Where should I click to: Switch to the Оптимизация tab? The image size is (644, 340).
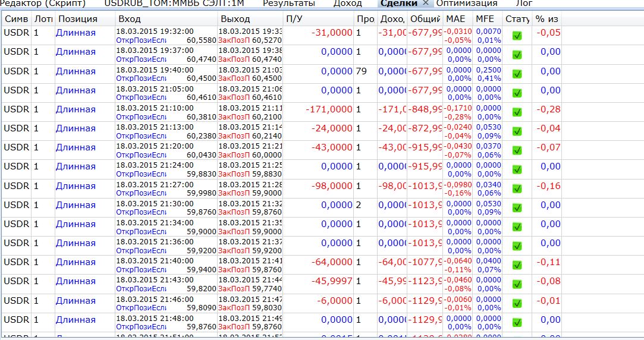pos(467,4)
